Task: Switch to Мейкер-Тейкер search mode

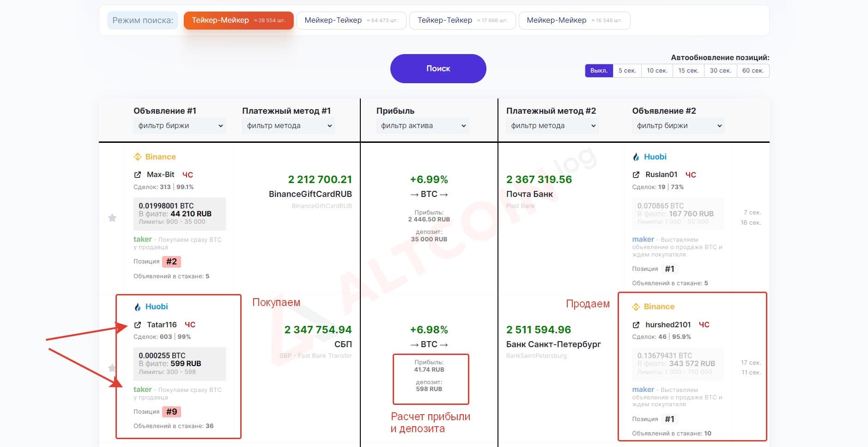Action: [352, 20]
